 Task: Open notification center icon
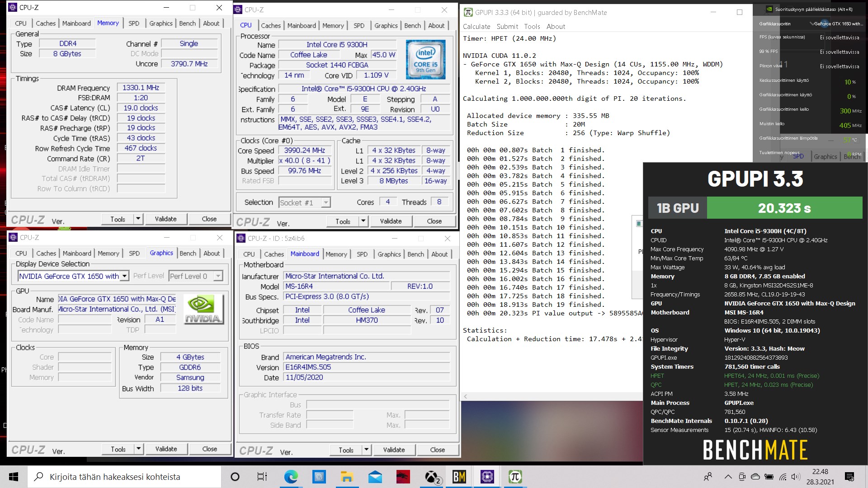click(849, 477)
